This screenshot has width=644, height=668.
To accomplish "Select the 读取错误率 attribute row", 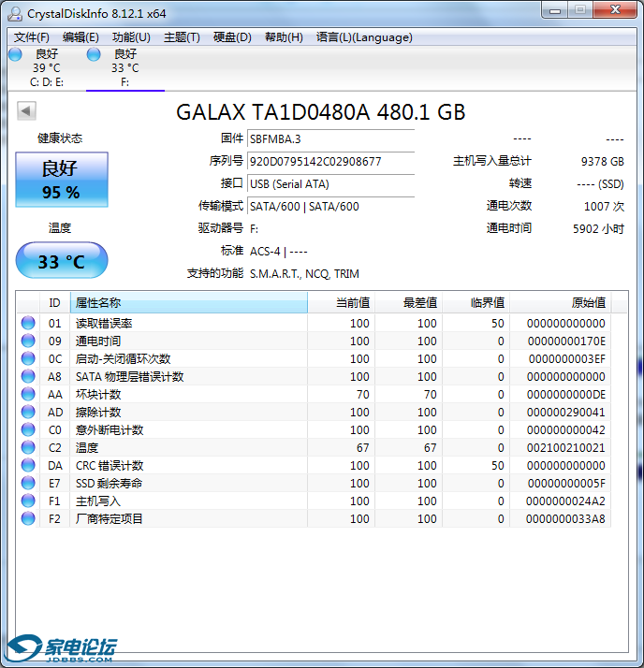I will (314, 323).
